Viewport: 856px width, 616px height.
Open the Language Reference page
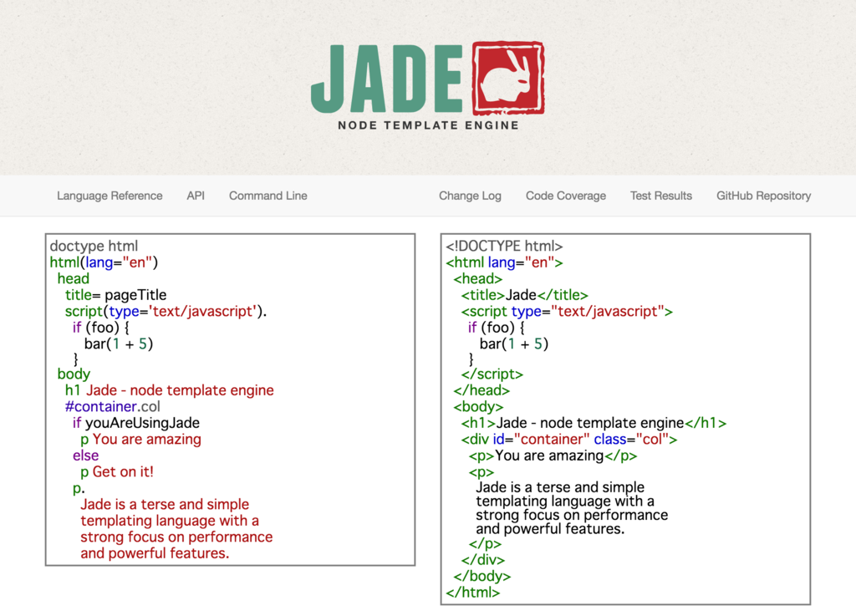(110, 196)
